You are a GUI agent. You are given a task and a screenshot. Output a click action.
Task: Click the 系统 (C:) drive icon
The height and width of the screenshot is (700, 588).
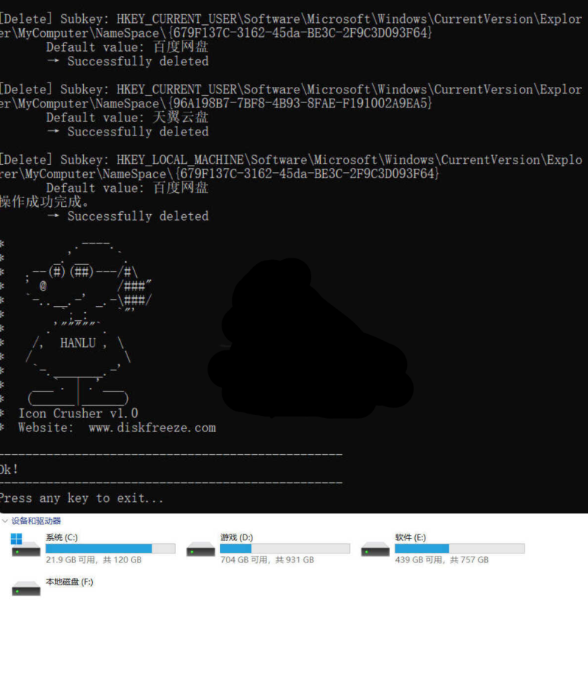click(26, 547)
